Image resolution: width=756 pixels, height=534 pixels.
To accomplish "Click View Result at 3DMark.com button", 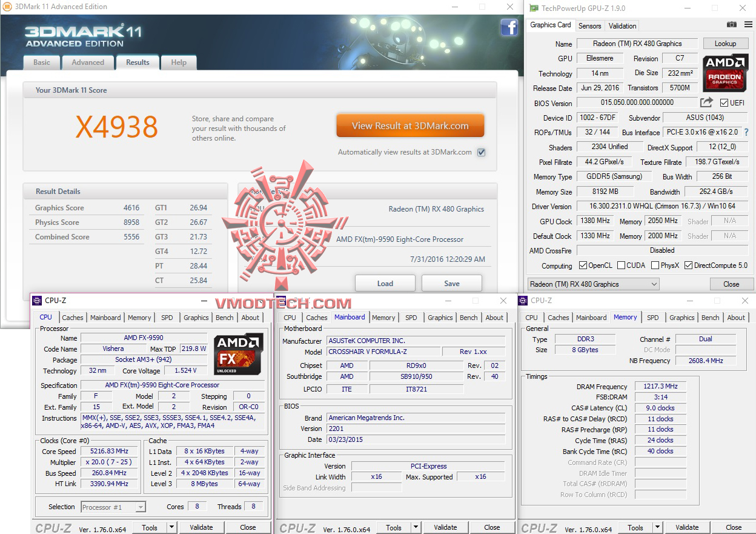I will point(410,125).
